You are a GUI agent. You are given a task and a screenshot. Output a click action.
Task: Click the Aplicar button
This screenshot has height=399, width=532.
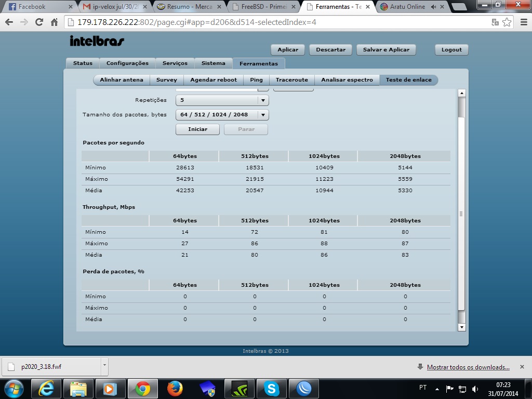[x=288, y=49]
